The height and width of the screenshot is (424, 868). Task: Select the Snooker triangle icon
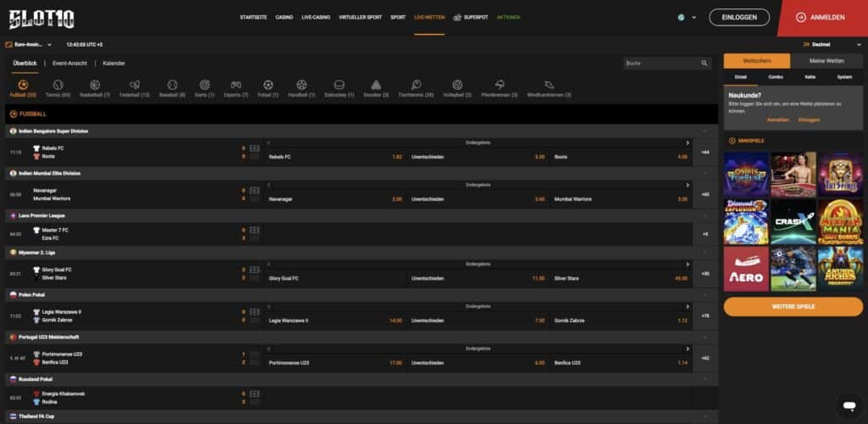coord(376,86)
